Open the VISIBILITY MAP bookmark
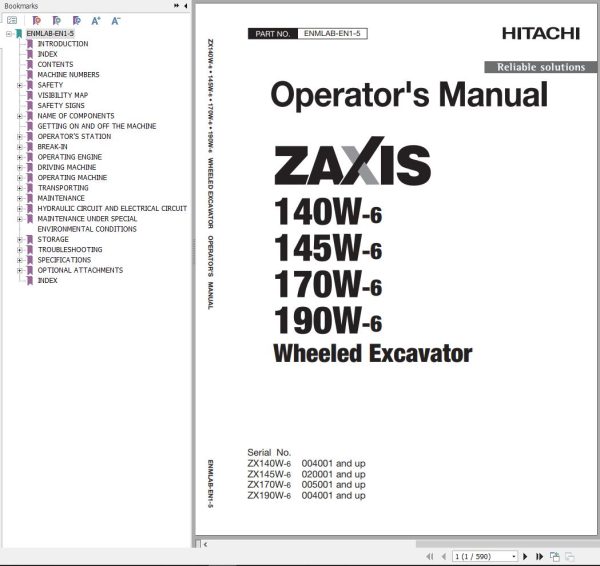The image size is (600, 566). click(x=63, y=95)
